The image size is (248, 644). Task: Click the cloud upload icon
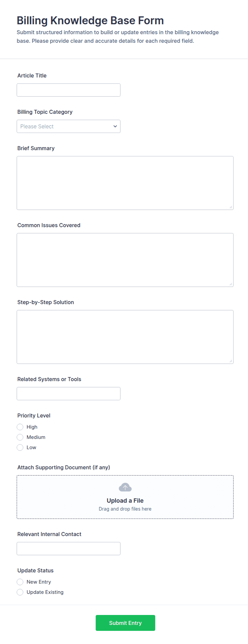coord(125,487)
